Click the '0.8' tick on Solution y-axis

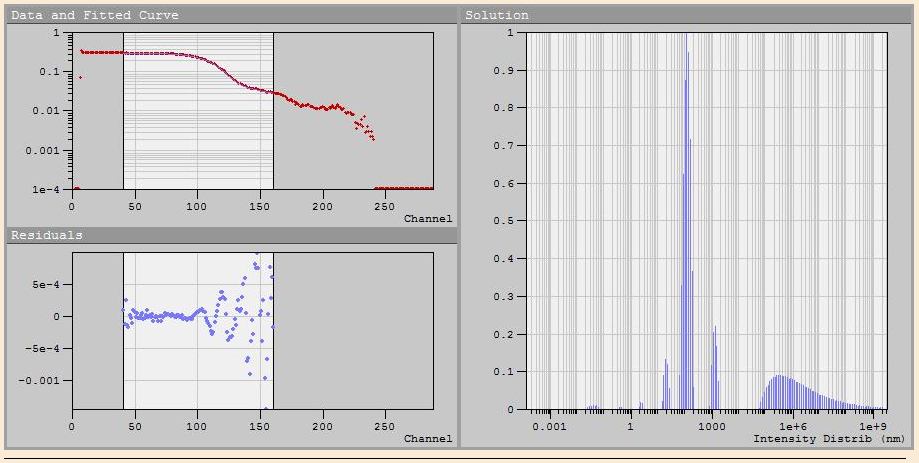[503, 108]
